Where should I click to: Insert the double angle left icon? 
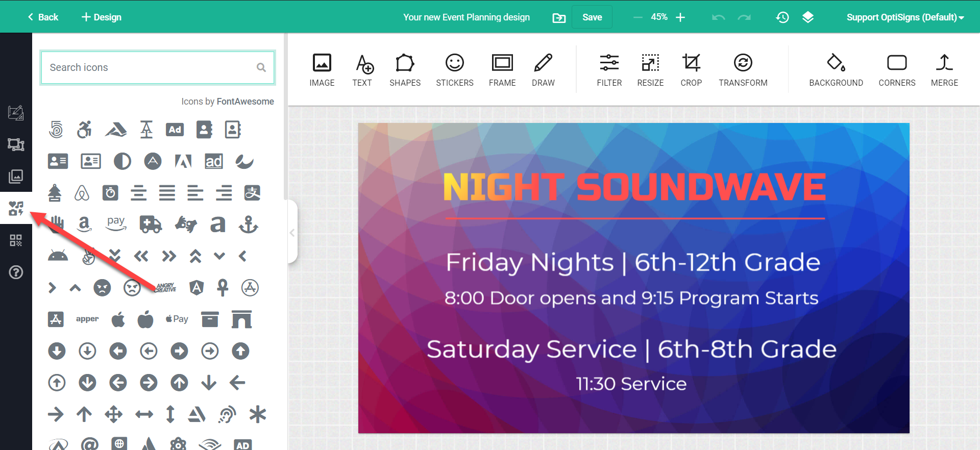(x=141, y=256)
